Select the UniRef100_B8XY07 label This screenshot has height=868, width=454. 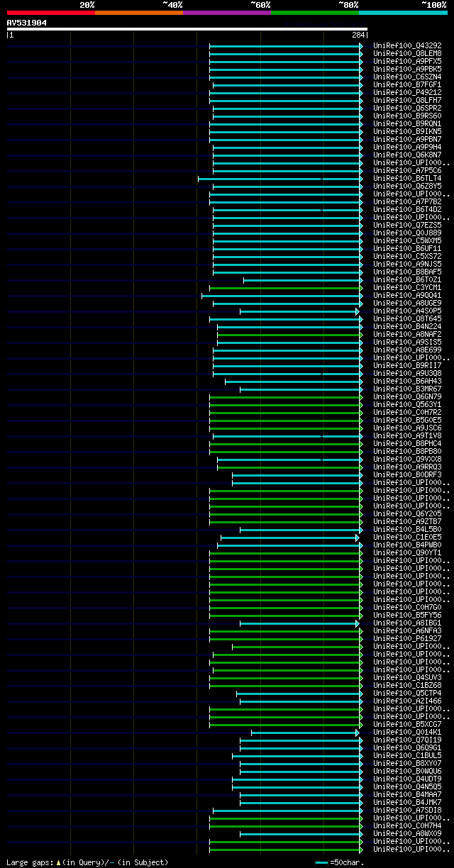coord(407,763)
